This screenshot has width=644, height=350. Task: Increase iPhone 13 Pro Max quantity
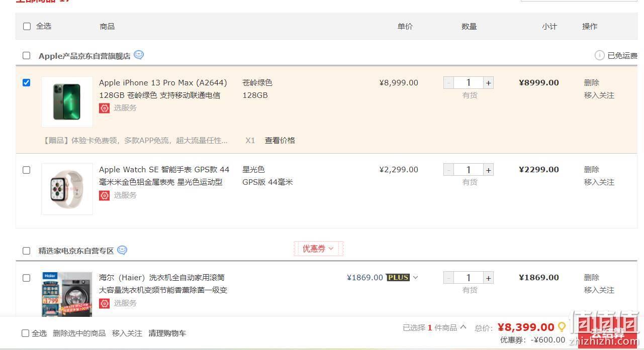pyautogui.click(x=488, y=83)
